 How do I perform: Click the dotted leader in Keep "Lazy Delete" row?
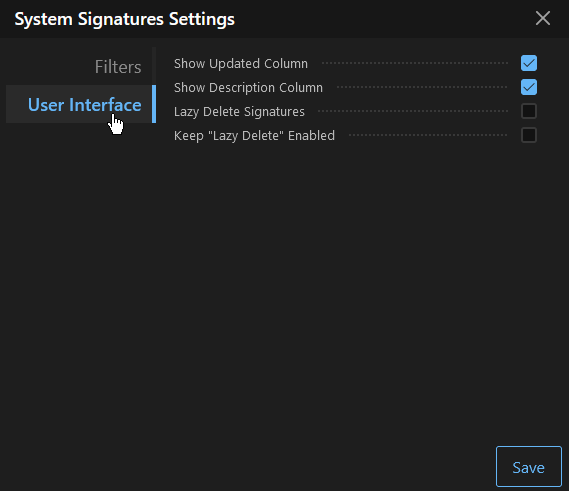[428, 135]
